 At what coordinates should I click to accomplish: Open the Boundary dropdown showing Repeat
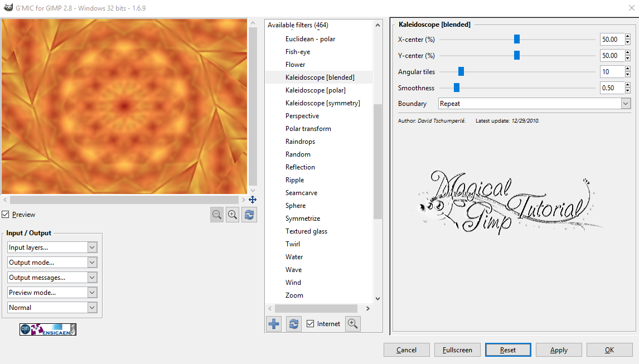[625, 103]
